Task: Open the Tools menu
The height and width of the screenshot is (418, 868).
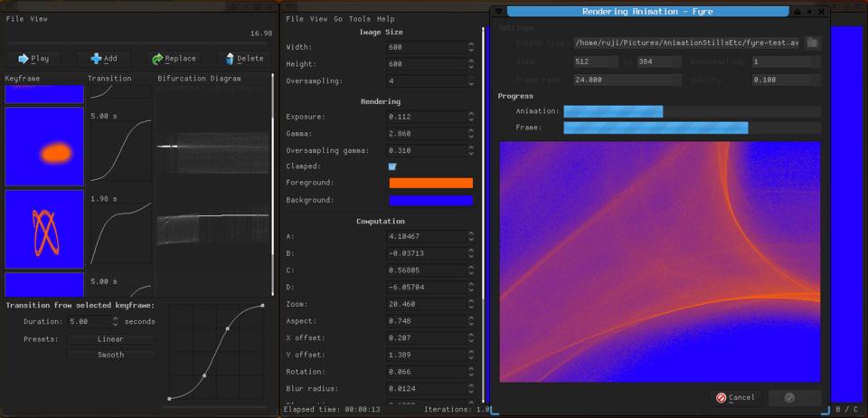Action: coord(359,18)
